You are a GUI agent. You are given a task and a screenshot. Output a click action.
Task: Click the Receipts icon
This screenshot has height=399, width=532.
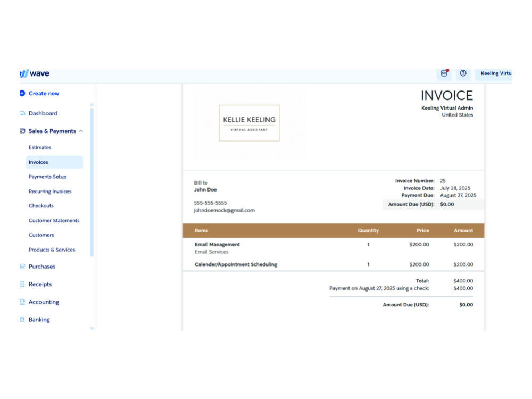[x=22, y=284]
